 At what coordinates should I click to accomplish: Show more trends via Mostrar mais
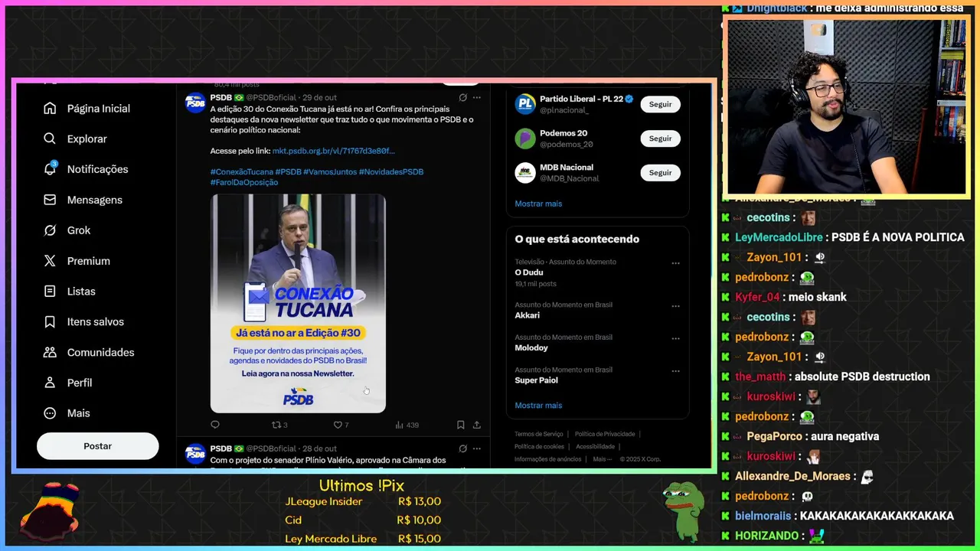(x=538, y=406)
